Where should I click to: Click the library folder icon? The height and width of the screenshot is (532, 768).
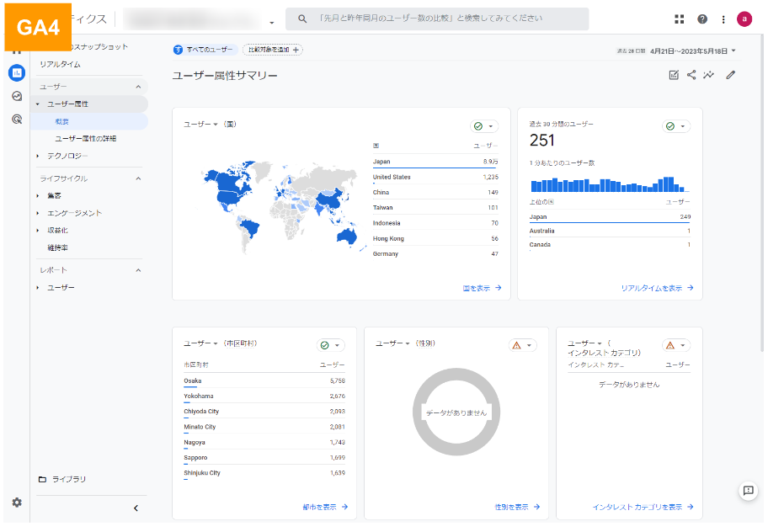43,479
